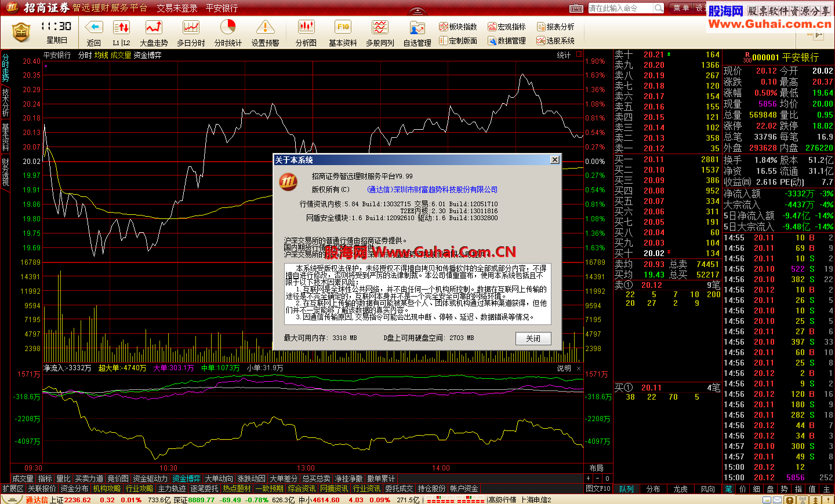Open 多日分时 multi-day chart icon
This screenshot has height=504, width=835.
191,27
